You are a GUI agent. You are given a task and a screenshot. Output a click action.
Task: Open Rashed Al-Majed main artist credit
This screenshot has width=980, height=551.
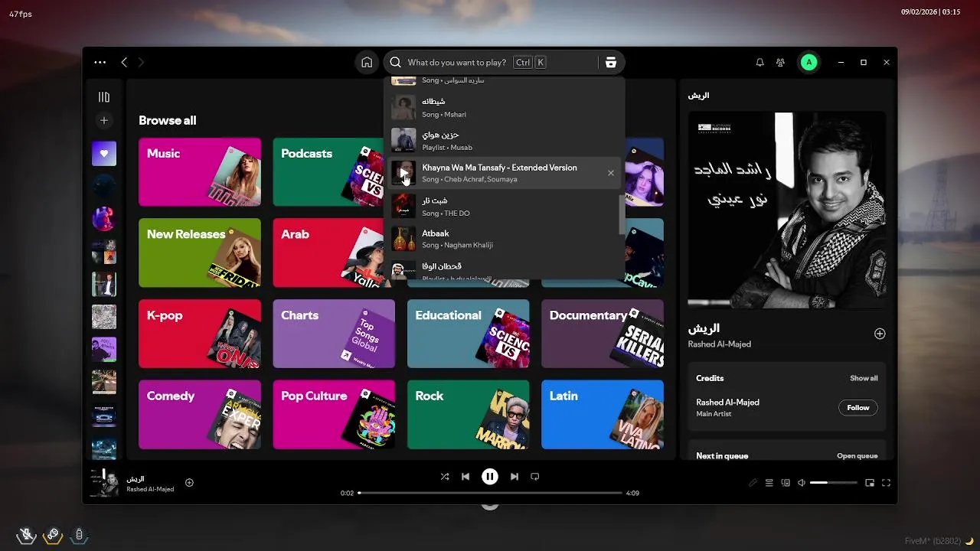click(x=727, y=403)
